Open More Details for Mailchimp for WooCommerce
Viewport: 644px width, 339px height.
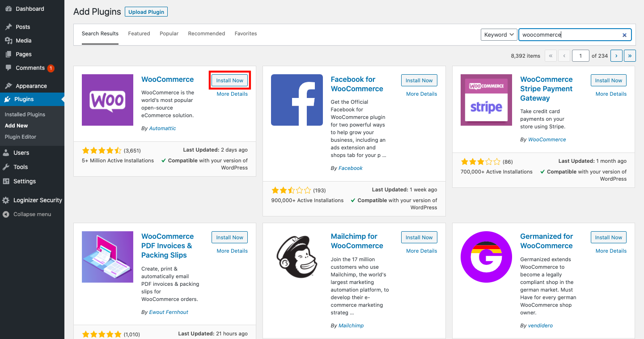pos(422,251)
